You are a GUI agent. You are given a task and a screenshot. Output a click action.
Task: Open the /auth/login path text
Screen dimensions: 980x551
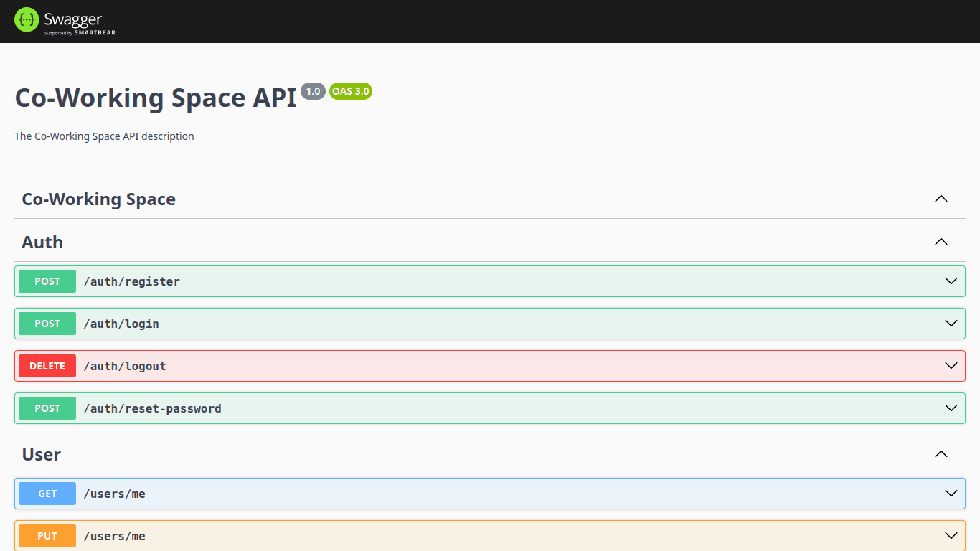click(121, 324)
